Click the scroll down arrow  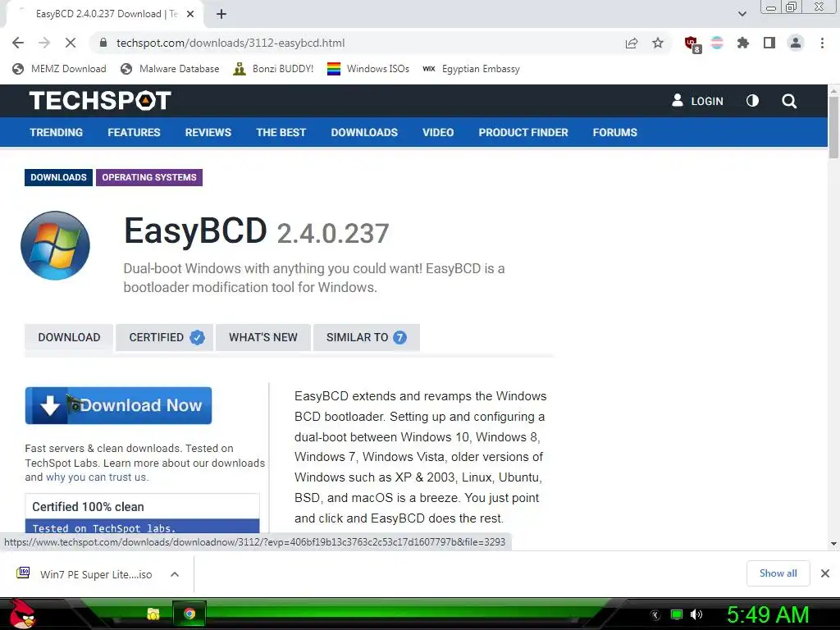pos(833,544)
